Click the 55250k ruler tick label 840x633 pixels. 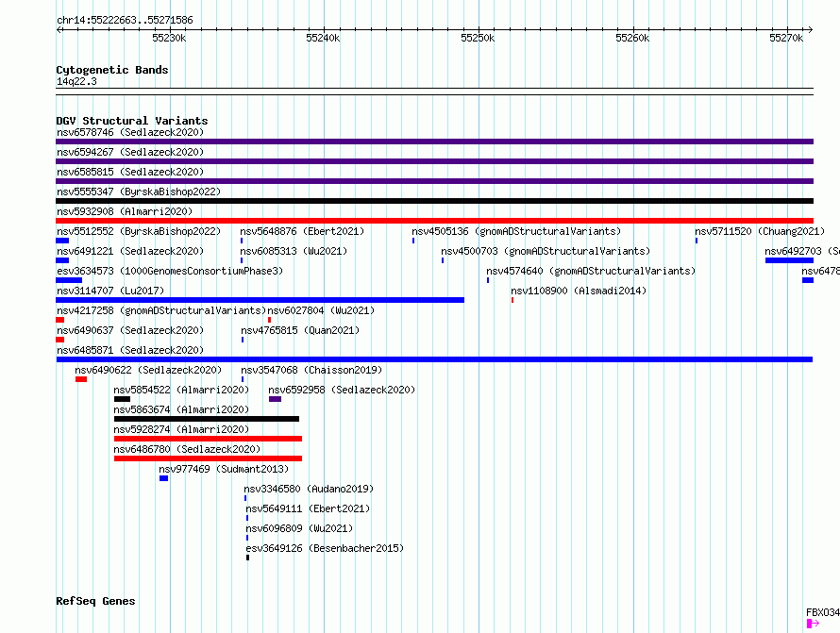[x=478, y=38]
